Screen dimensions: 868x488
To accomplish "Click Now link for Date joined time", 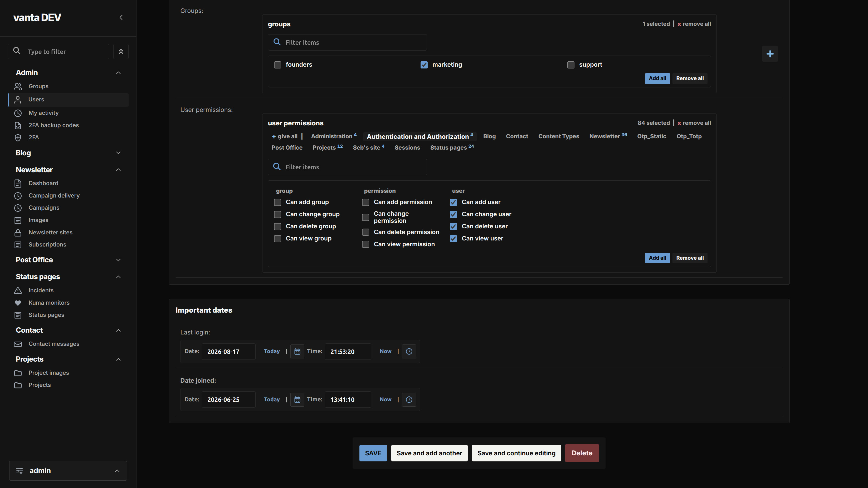I will pos(386,400).
